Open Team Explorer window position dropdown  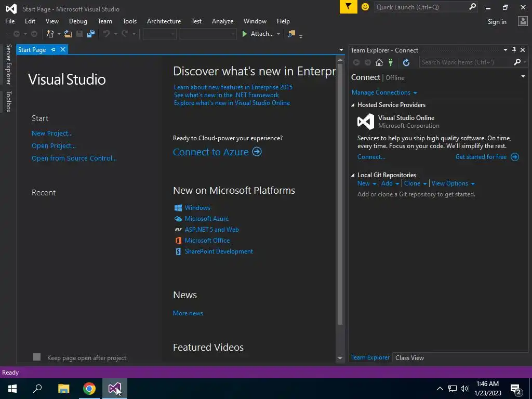click(x=505, y=50)
